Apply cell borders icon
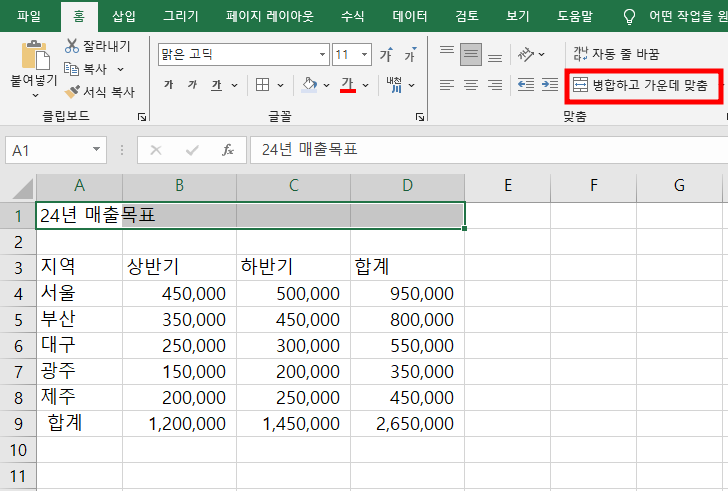Screen dimensions: 728x491 (263, 85)
